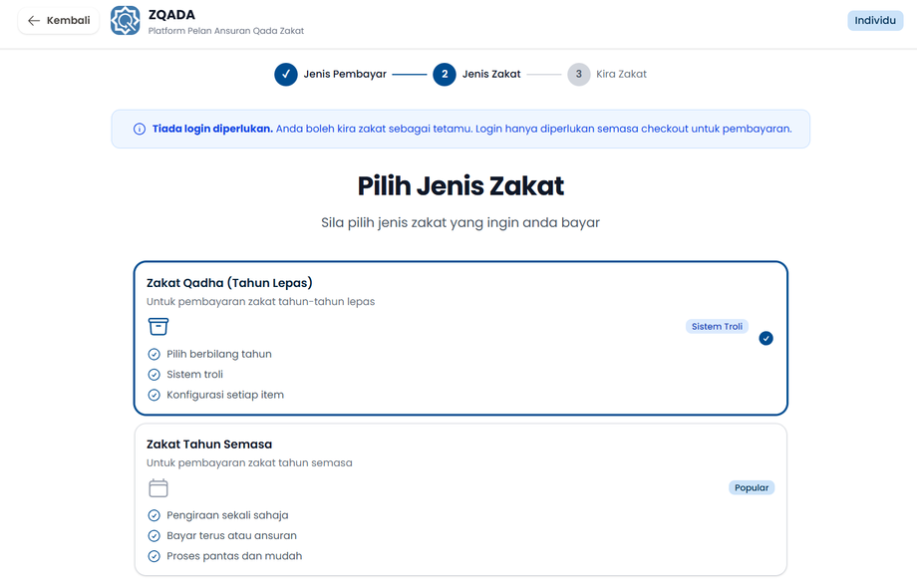
Task: Click the ZQADA logo icon
Action: 126,21
